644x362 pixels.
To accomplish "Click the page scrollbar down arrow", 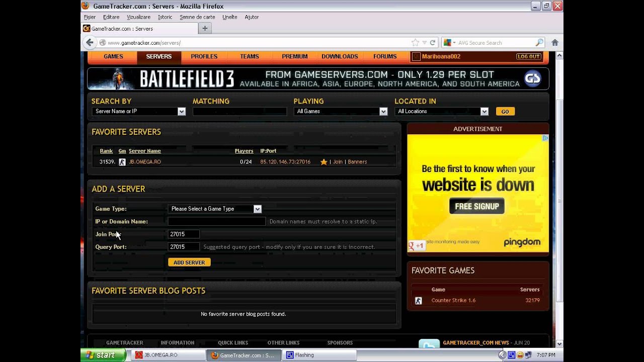I will click(x=559, y=344).
